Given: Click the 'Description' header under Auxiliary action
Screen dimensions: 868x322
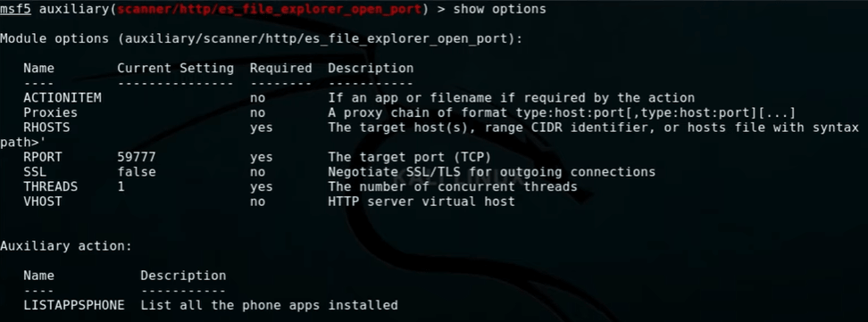Looking at the screenshot, I should click(x=183, y=276).
